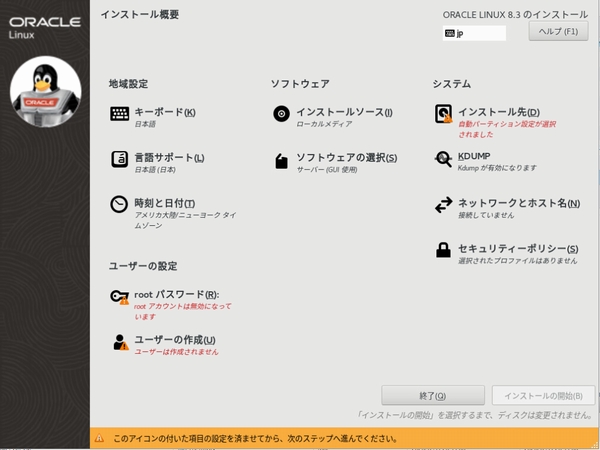600x450 pixels.
Task: Open セキュリティーポリシー(S) settings
Action: coord(518,249)
